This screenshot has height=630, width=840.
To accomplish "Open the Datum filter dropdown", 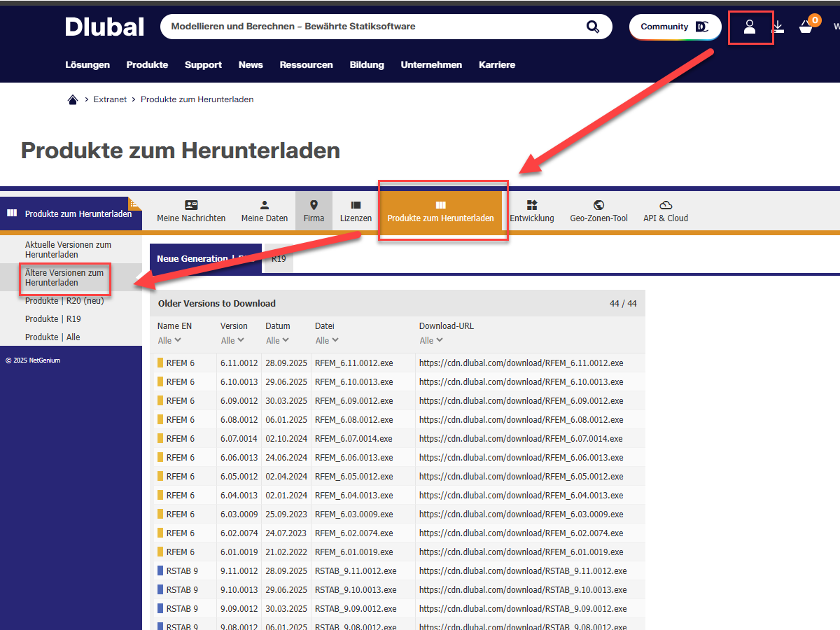I will tap(277, 339).
